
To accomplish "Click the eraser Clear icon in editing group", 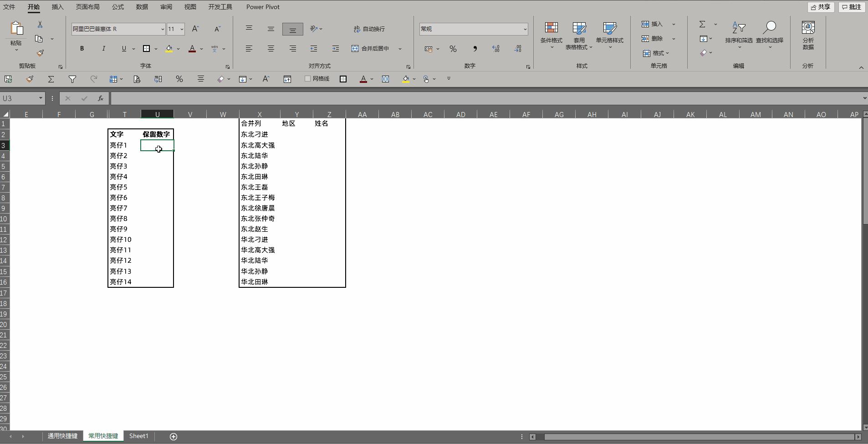I will click(704, 53).
